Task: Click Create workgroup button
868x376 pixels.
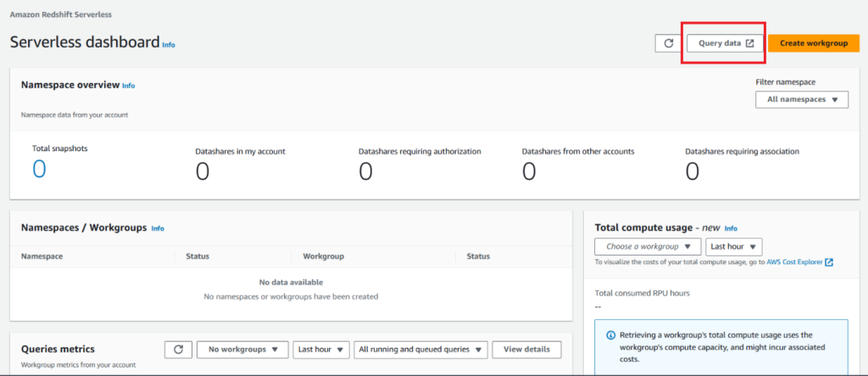Action: [813, 43]
